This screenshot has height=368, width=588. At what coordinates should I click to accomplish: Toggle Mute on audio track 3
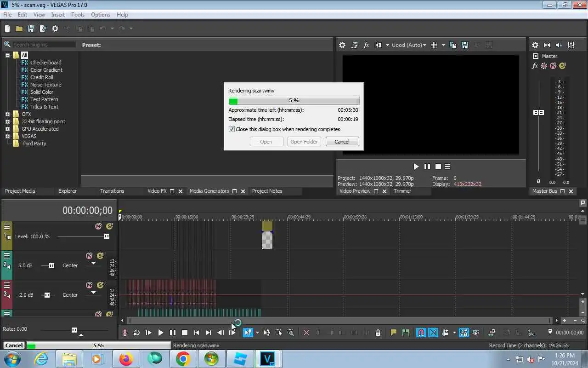tap(89, 285)
